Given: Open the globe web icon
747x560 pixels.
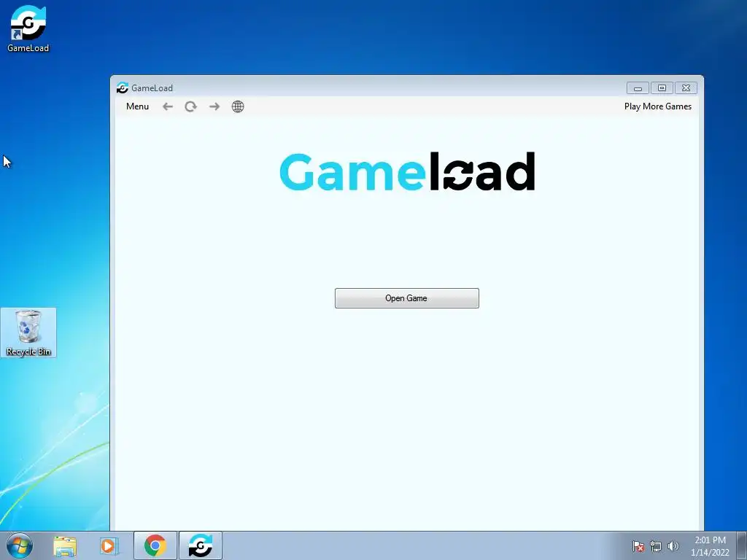Looking at the screenshot, I should click(238, 106).
